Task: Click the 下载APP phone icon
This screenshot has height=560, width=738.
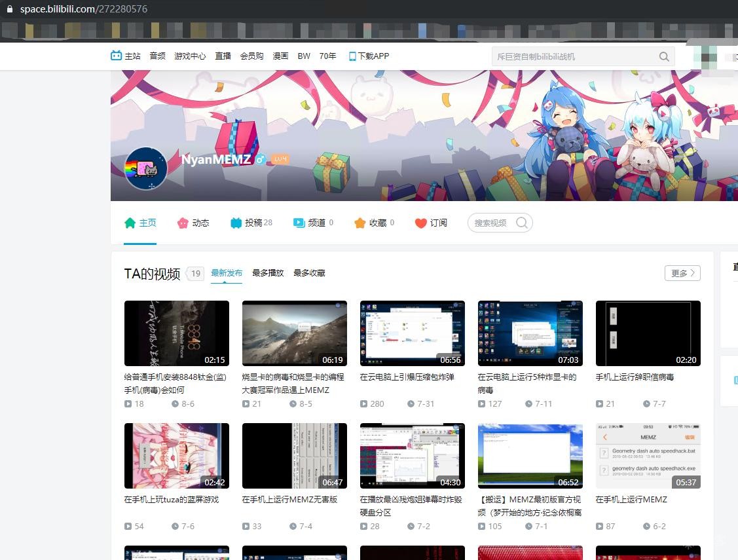Action: 352,56
